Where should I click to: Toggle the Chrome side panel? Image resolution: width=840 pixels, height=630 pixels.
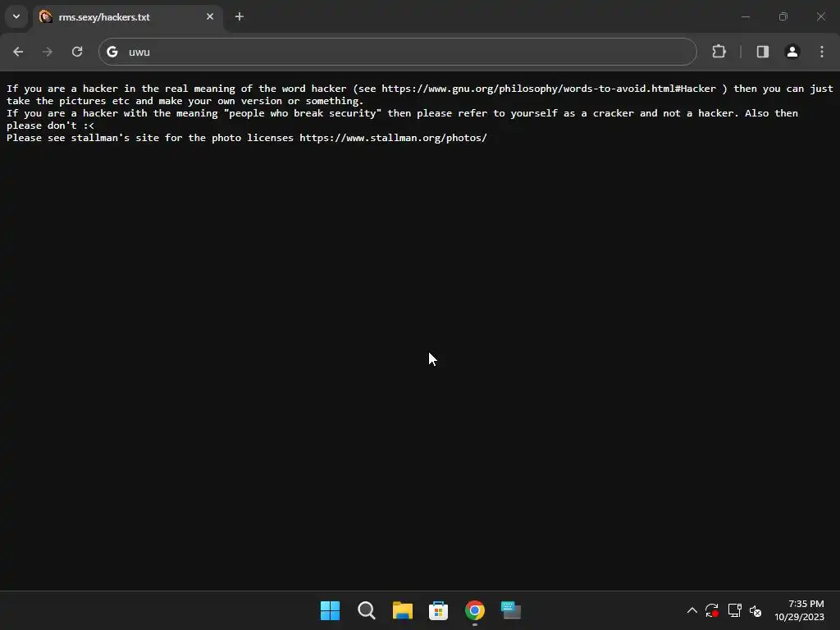pos(762,52)
